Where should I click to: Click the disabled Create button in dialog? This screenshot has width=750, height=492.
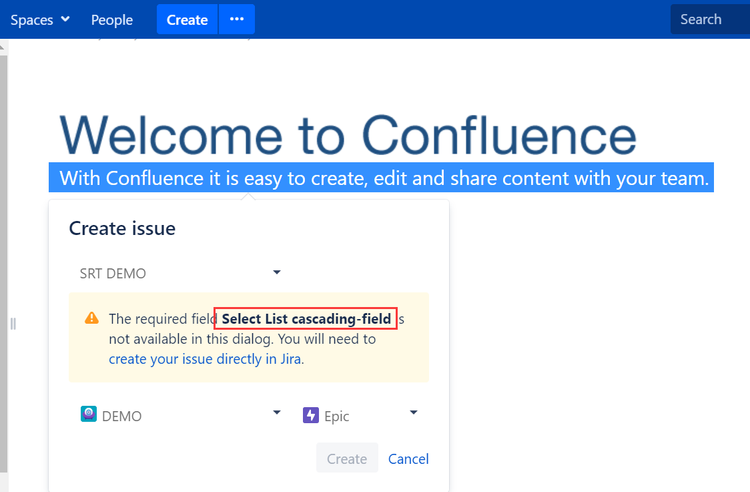click(347, 458)
